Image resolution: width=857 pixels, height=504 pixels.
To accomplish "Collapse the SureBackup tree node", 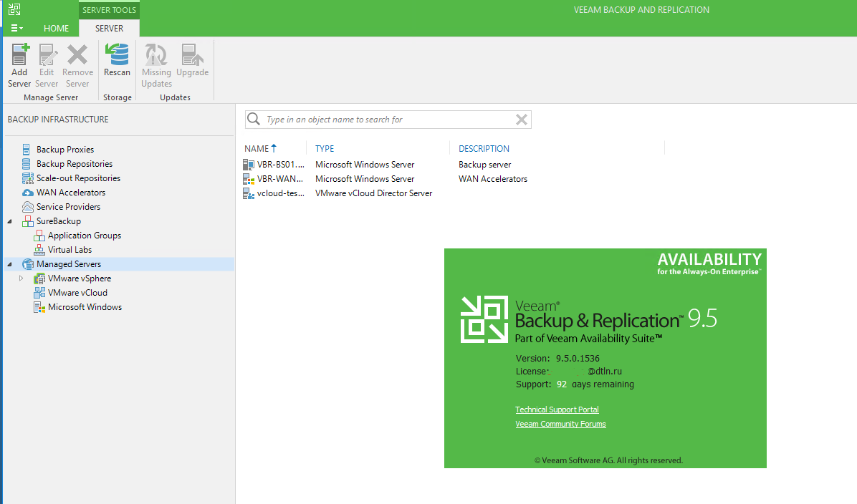I will [x=10, y=221].
